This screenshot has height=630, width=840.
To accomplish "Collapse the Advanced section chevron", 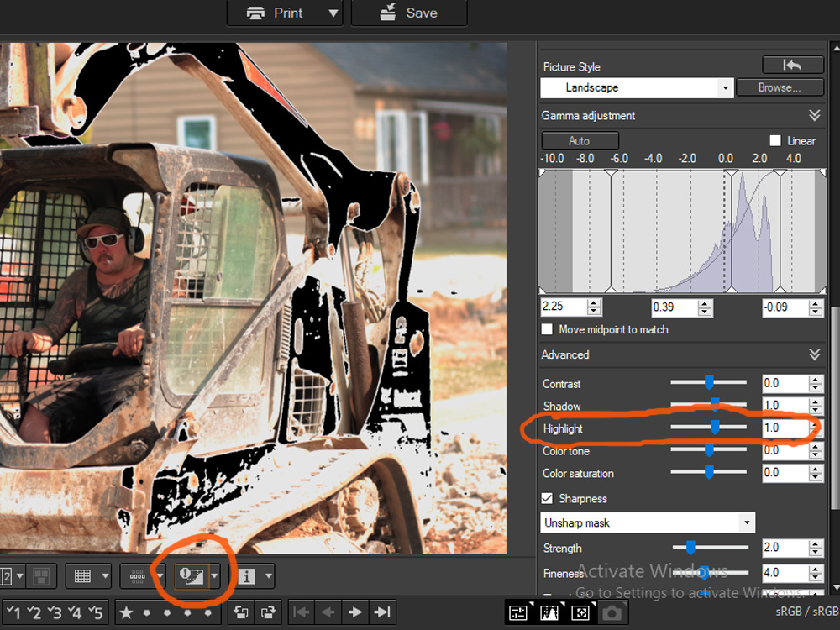I will 814,354.
